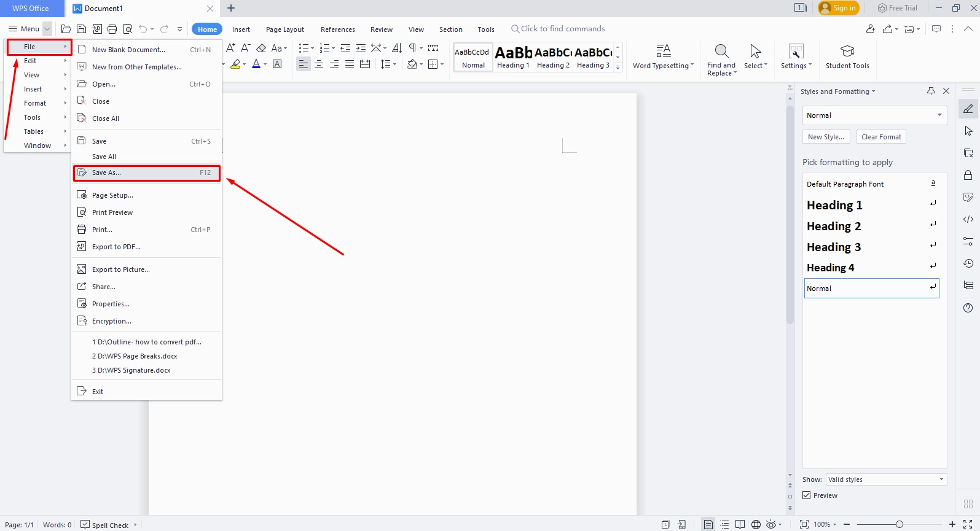Toggle the Preview checkbox
This screenshot has width=980, height=531.
[807, 495]
